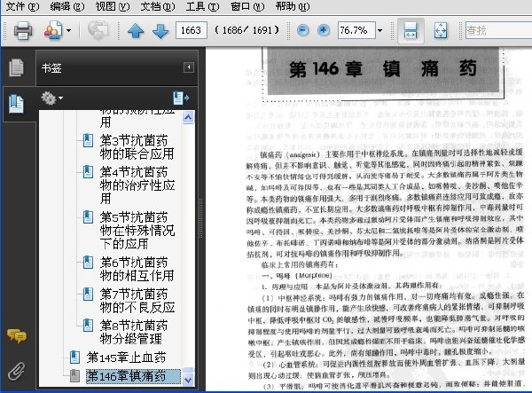Open the 视图 (V) menu
Screen dimensions: 532x393
112,6
